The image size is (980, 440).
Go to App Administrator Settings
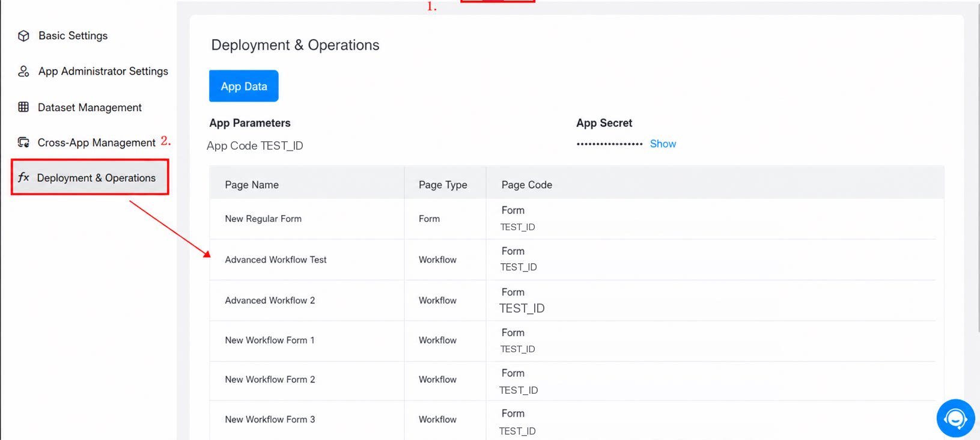click(x=103, y=72)
